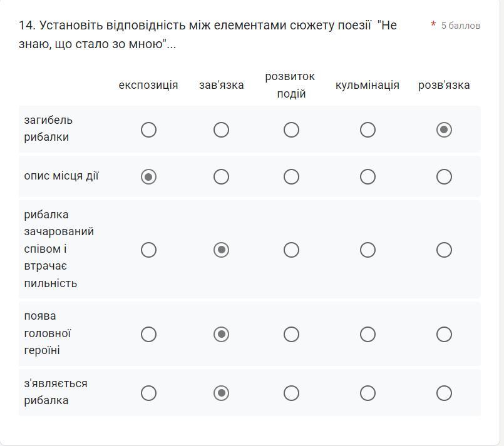Select 'кульмінація' for 'загибель рибалки' row
Viewport: 504px width, 446px height.
click(x=368, y=129)
